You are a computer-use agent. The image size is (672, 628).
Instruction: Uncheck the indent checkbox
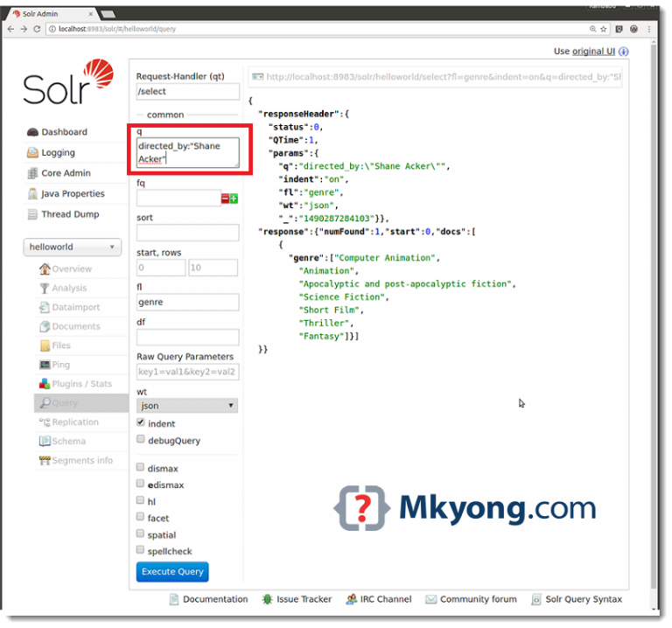(141, 423)
